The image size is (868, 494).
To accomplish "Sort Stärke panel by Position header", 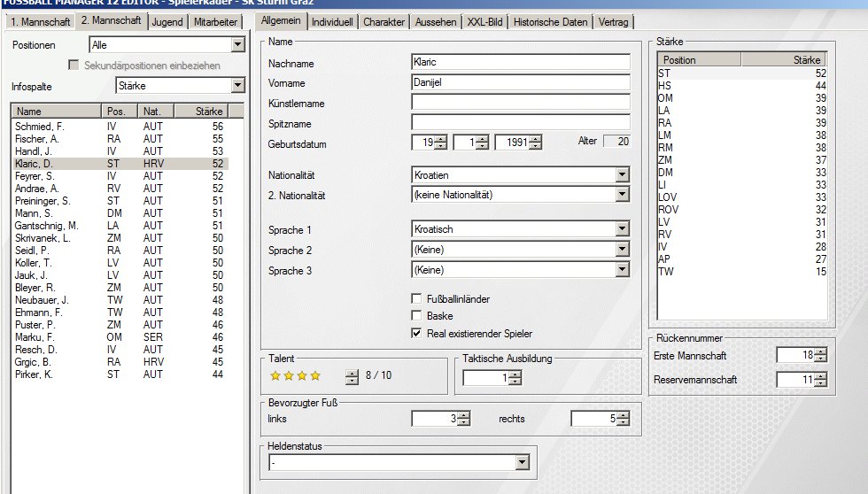I will tap(699, 59).
